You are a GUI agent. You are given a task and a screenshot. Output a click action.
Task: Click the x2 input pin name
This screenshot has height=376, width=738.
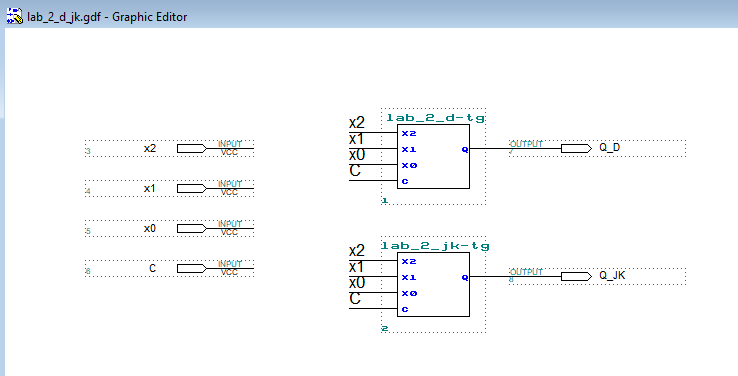(150, 148)
